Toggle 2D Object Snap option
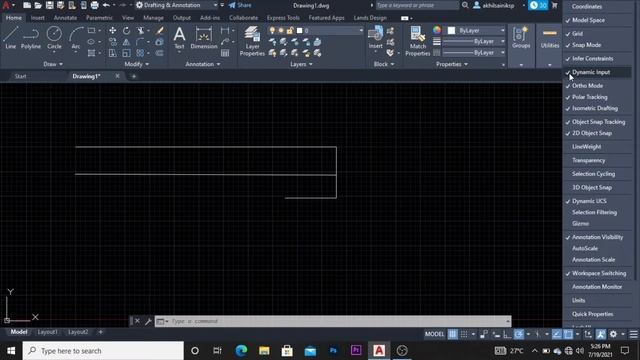 point(597,133)
